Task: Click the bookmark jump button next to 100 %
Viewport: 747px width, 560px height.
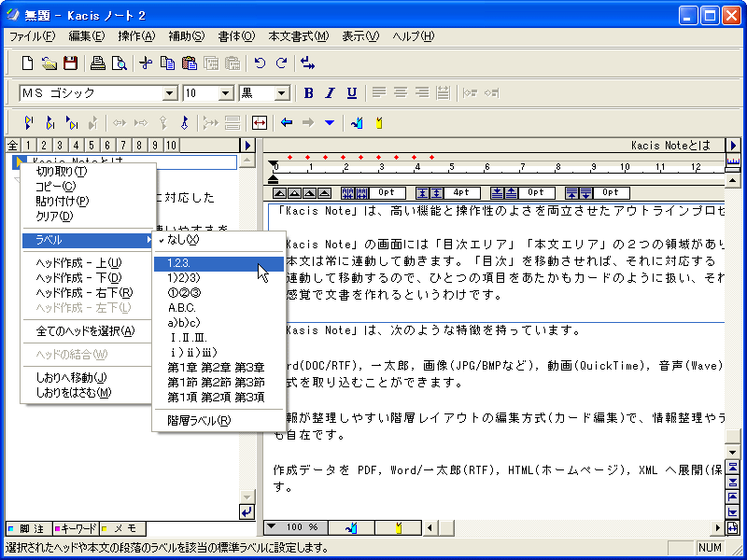Action: 352,527
